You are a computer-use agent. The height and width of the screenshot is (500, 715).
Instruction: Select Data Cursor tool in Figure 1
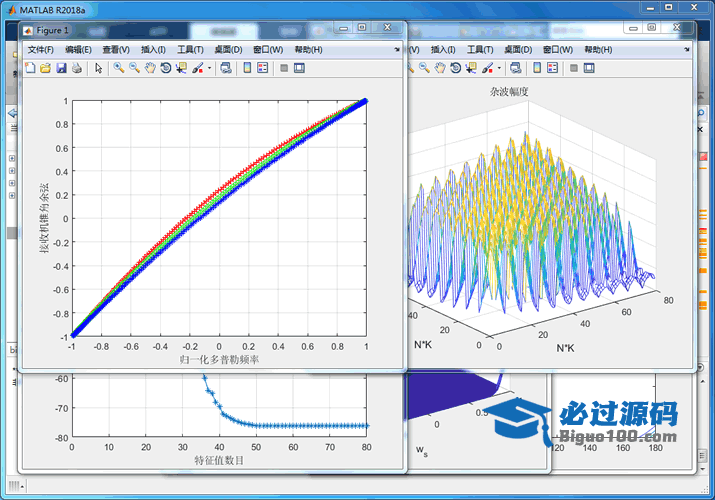(181, 68)
